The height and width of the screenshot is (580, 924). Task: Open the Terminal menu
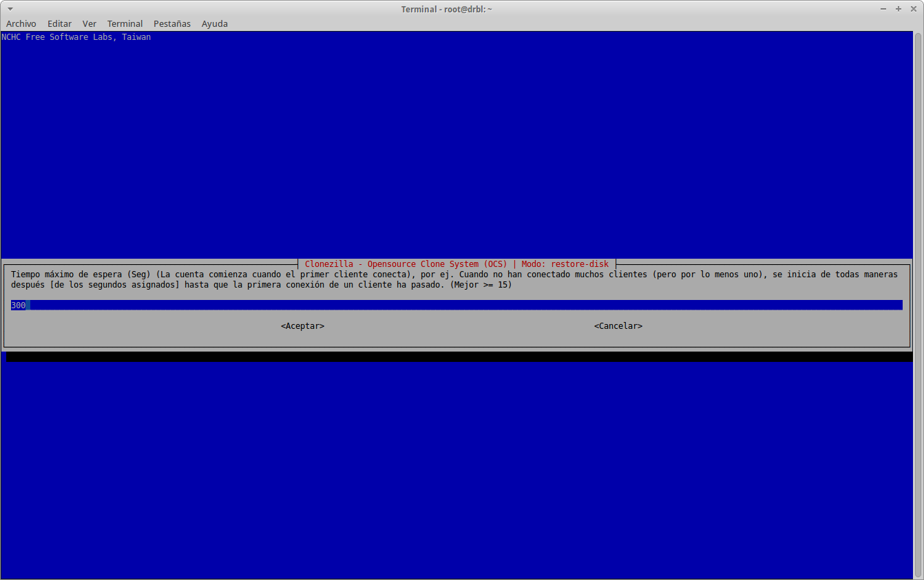click(125, 23)
